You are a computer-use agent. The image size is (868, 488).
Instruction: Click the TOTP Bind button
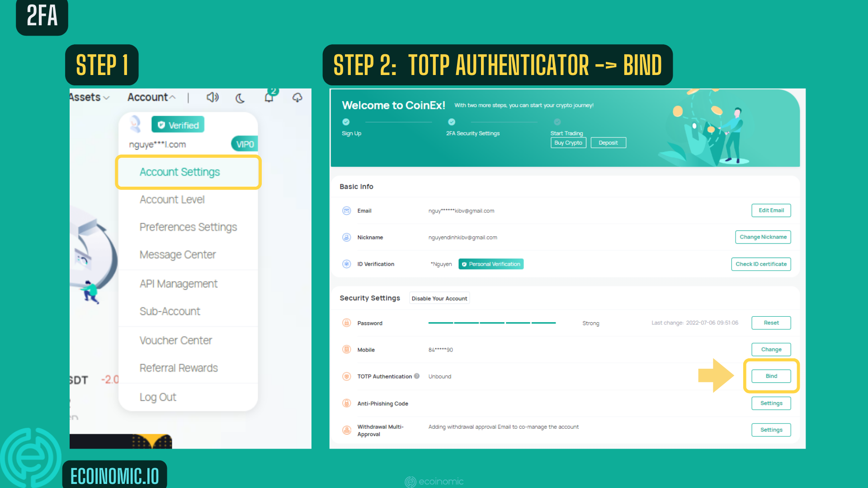coord(771,376)
